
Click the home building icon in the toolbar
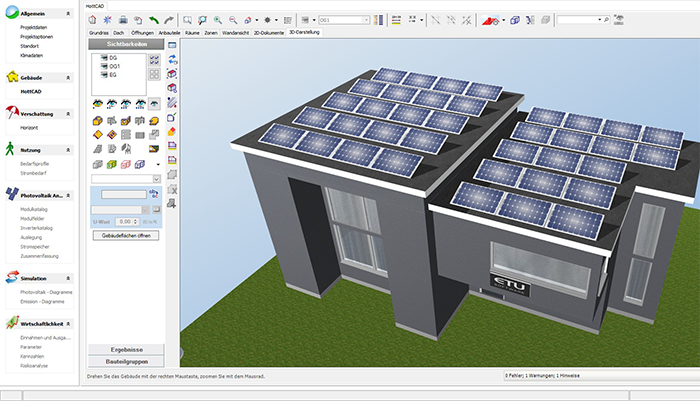click(92, 19)
